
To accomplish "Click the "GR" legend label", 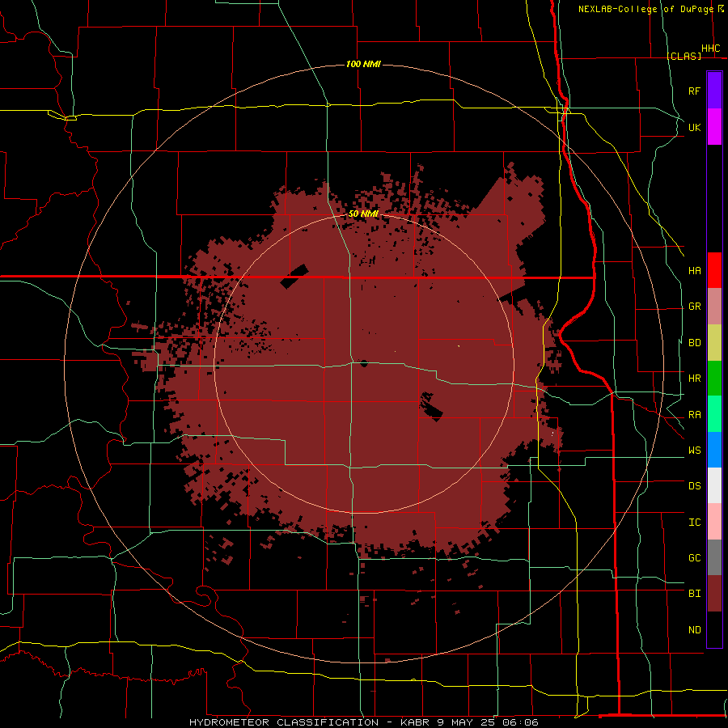I will pyautogui.click(x=695, y=307).
